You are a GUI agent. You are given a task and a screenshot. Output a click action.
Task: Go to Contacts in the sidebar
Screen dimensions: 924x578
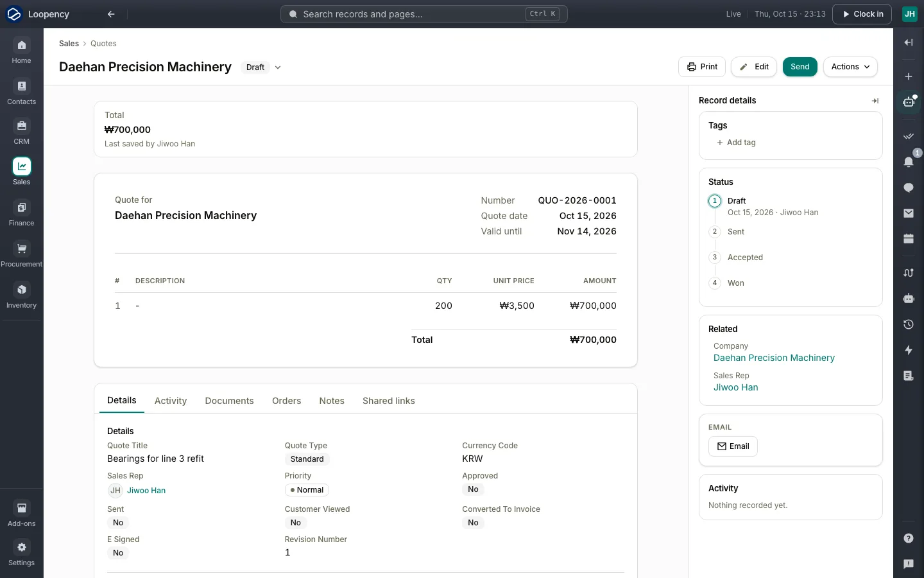click(21, 92)
